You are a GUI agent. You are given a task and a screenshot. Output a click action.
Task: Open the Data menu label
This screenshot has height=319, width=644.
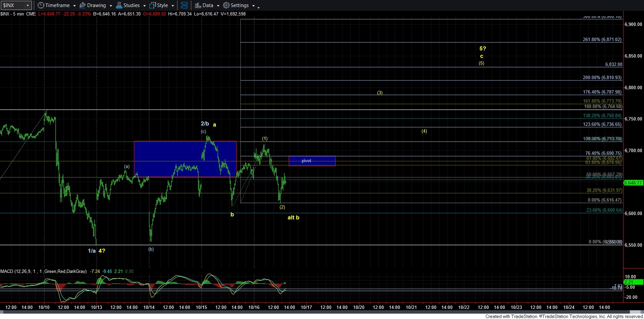coord(208,5)
